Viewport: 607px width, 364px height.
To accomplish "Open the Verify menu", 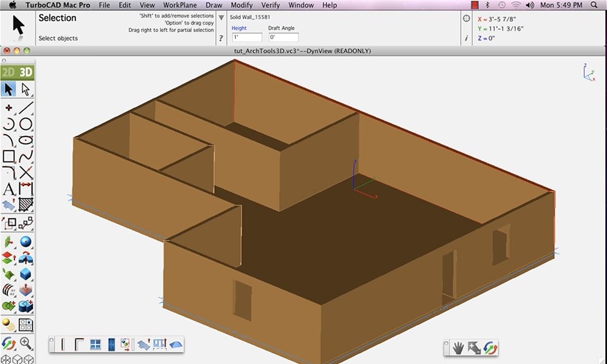I will 271,5.
